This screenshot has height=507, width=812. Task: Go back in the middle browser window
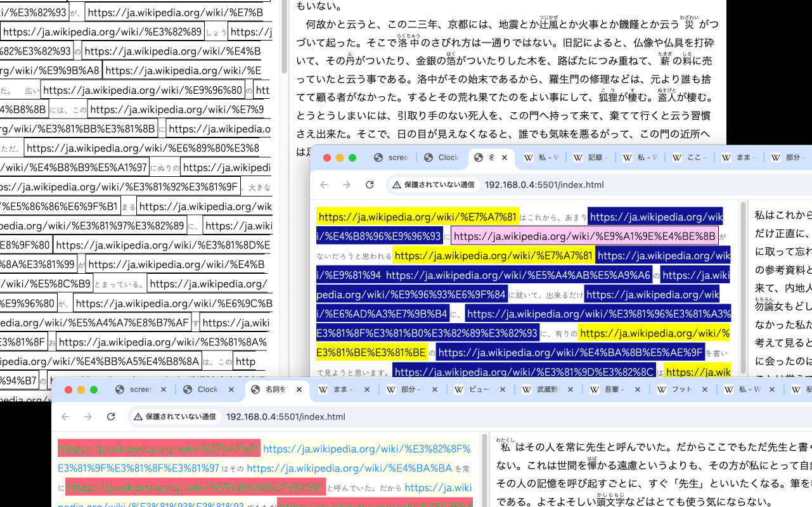coord(324,185)
